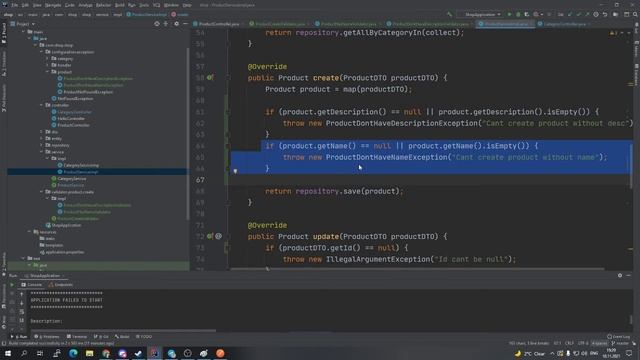Image resolution: width=640 pixels, height=360 pixels.
Task: Open Run panel settings gear
Action: (x=620, y=276)
